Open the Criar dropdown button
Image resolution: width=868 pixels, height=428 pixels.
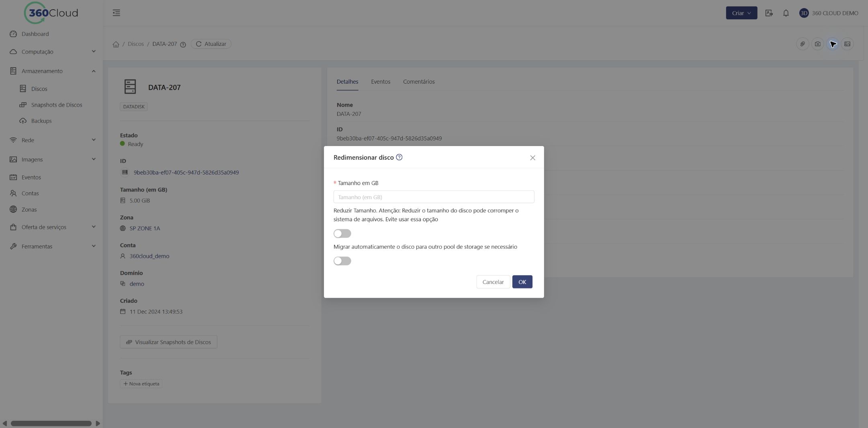tap(741, 13)
